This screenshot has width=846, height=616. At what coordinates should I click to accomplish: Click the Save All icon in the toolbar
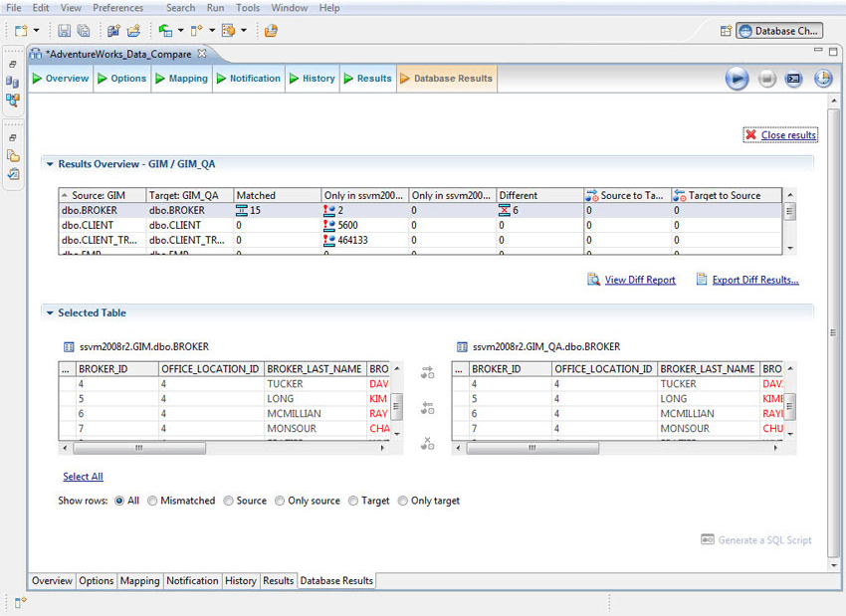pyautogui.click(x=83, y=31)
